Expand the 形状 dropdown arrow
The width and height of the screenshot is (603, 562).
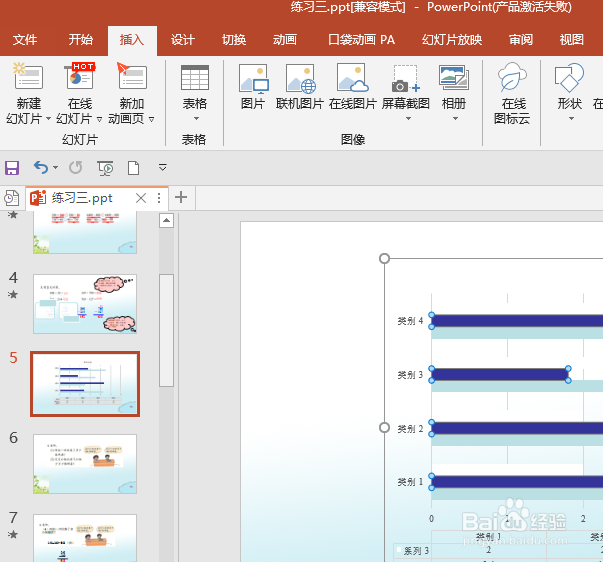[571, 118]
